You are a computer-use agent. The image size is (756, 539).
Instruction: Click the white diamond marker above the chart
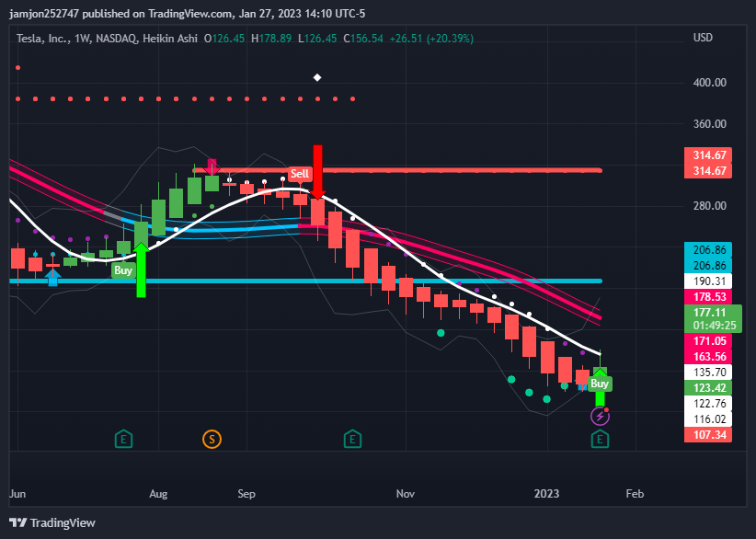tap(317, 77)
